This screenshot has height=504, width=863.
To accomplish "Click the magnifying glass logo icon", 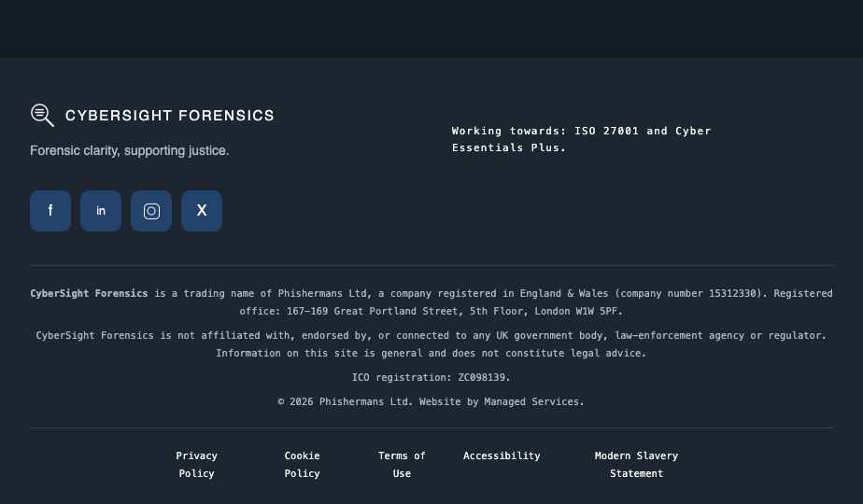I will pyautogui.click(x=42, y=115).
